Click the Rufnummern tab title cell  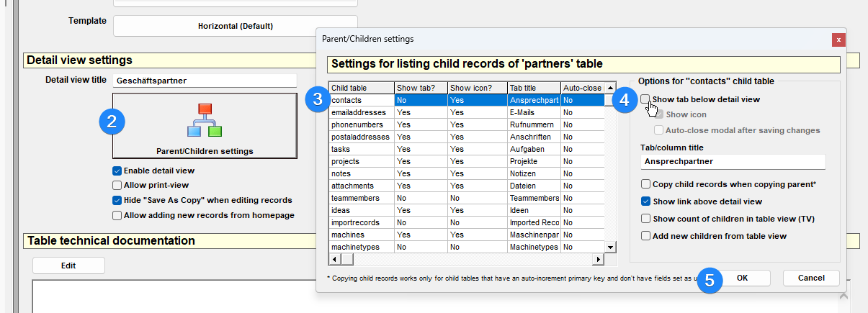[x=534, y=124]
